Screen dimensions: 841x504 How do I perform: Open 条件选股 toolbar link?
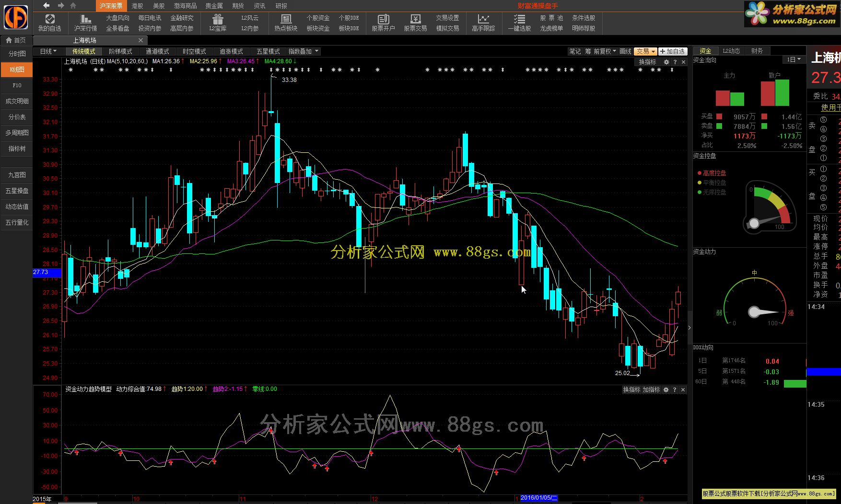click(584, 18)
